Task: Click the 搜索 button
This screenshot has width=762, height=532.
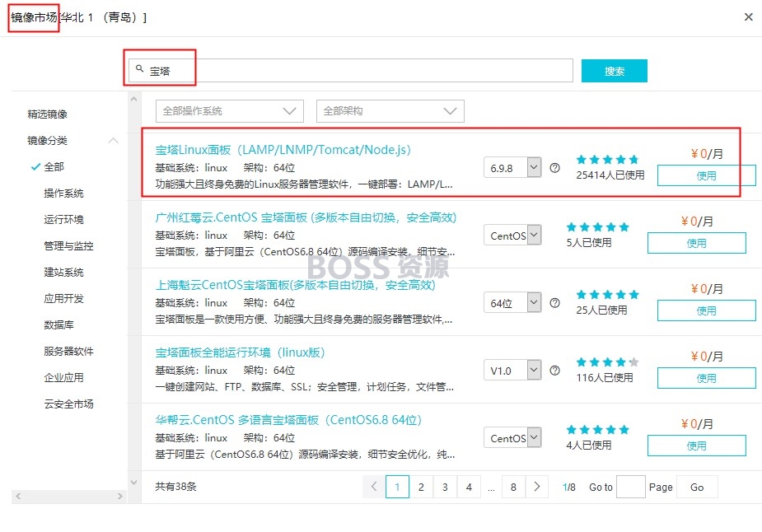Action: point(615,71)
